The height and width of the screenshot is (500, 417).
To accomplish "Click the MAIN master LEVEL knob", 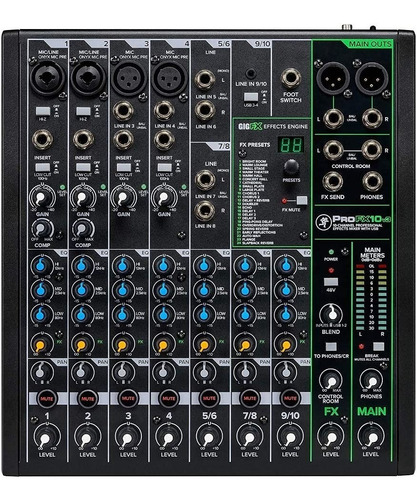I will point(371,437).
